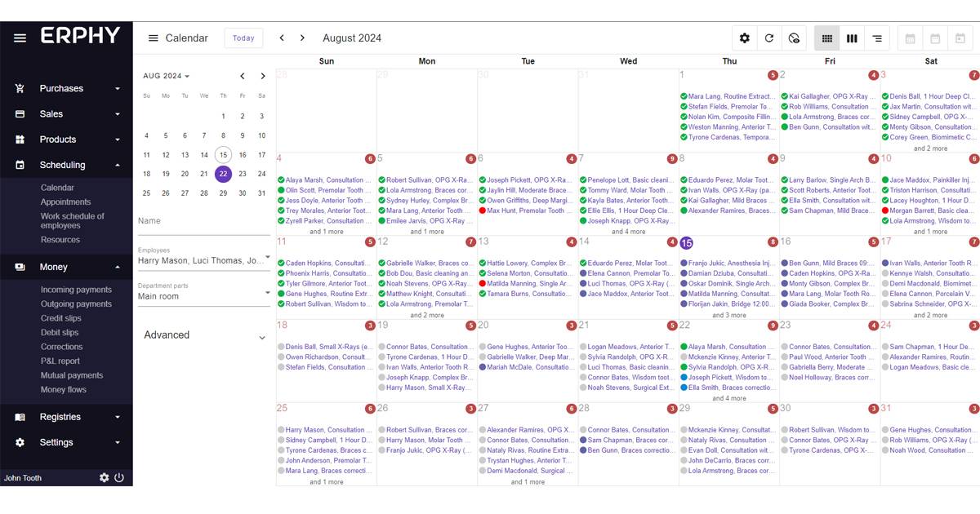Image resolution: width=980 pixels, height=514 pixels.
Task: Open user settings gear beside John Tooth
Action: coord(104,478)
